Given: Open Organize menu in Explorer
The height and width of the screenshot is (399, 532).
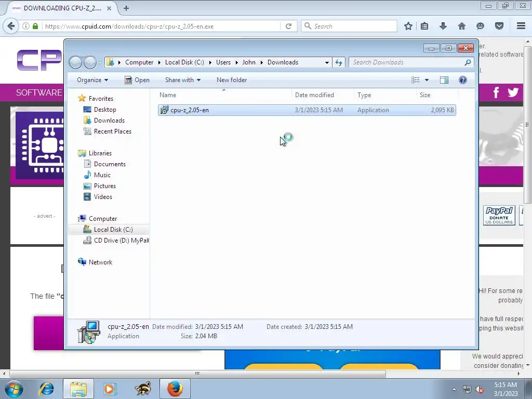Looking at the screenshot, I should [92, 80].
